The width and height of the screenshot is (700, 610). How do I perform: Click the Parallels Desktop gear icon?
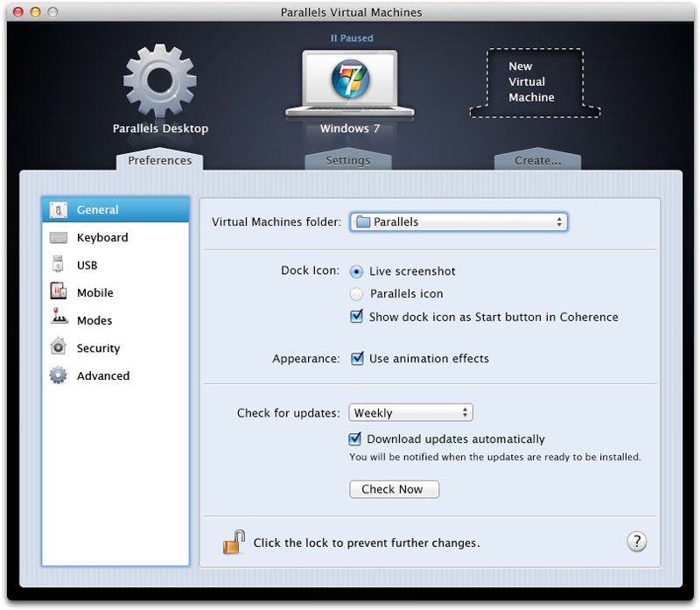pyautogui.click(x=159, y=81)
